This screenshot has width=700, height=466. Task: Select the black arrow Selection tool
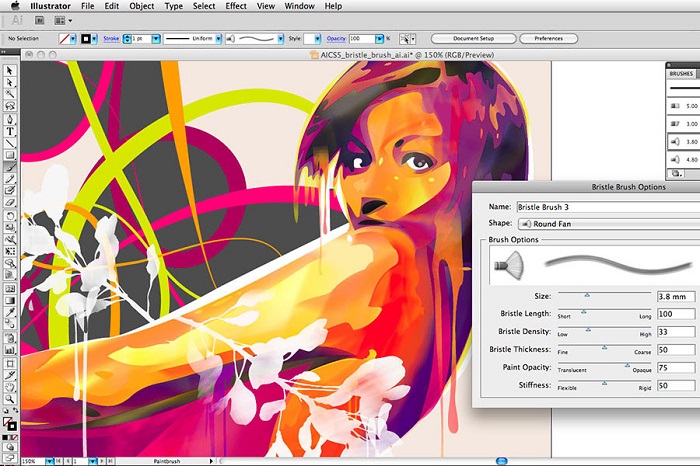coord(10,71)
